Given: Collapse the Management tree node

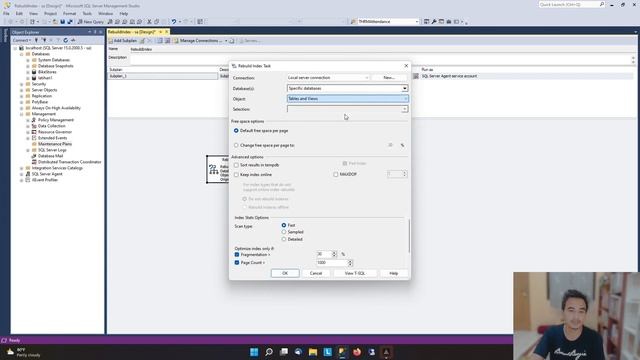Looking at the screenshot, I should click(x=22, y=114).
